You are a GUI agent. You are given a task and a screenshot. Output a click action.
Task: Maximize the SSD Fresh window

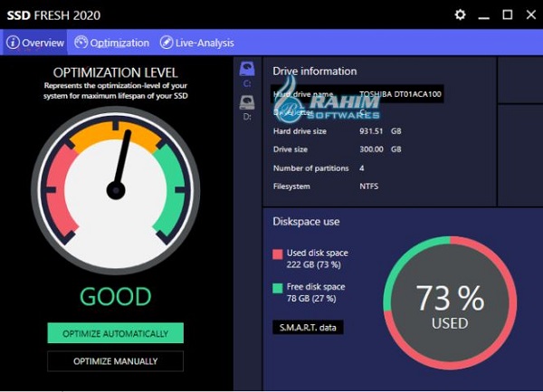(x=508, y=14)
